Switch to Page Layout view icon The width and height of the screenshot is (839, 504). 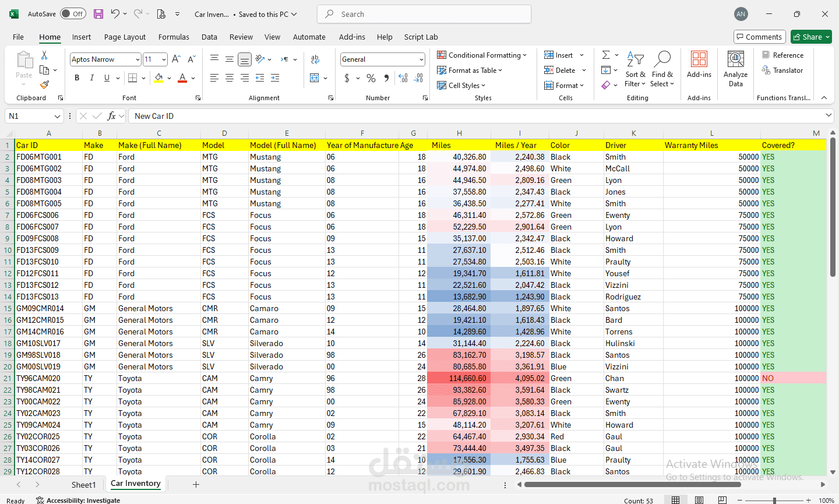(699, 500)
